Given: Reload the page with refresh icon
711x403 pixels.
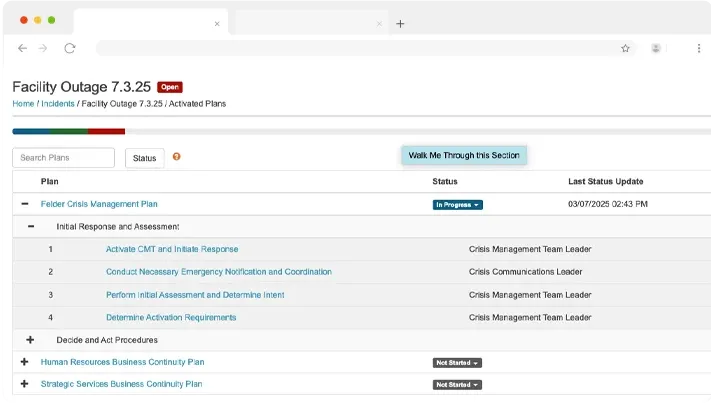Looking at the screenshot, I should pyautogui.click(x=69, y=48).
